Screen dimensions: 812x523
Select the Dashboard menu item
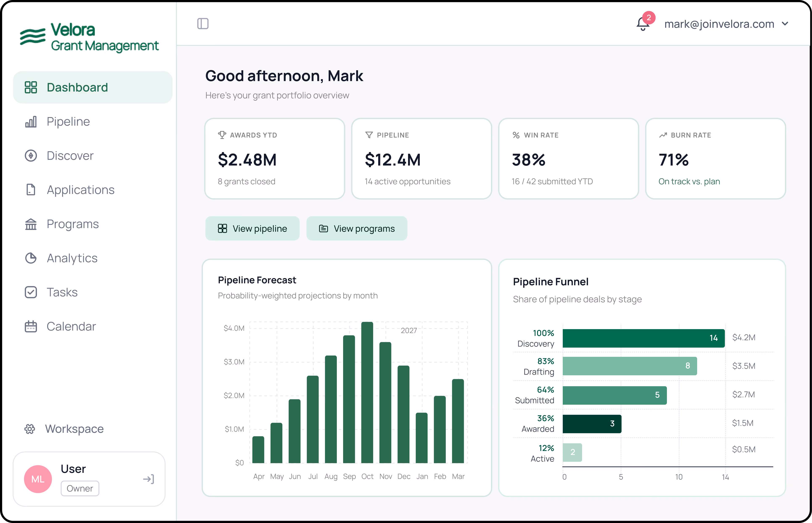pyautogui.click(x=92, y=87)
